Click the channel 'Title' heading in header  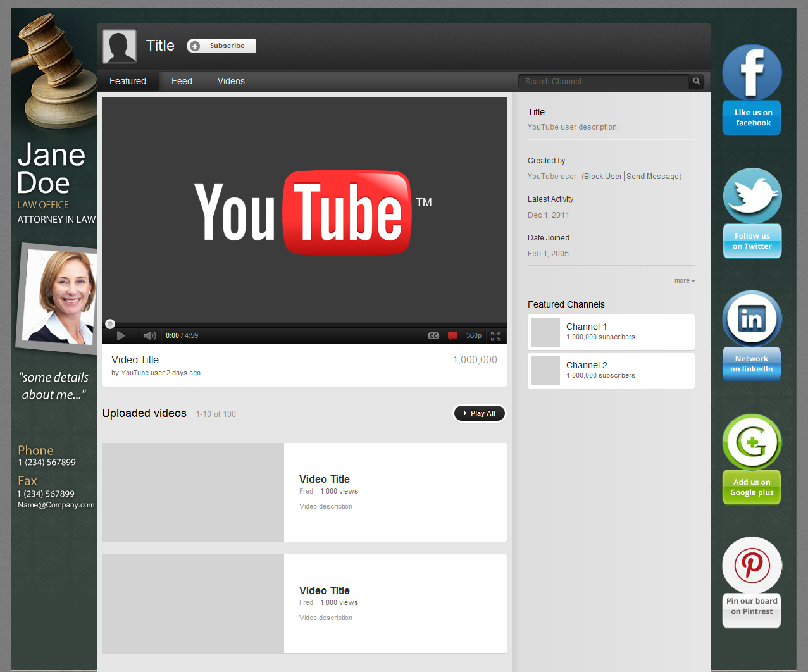160,46
